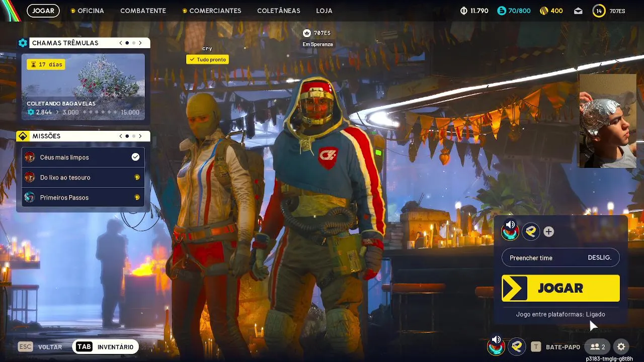Click the Tudo pronto ready status badge
The width and height of the screenshot is (644, 362).
pyautogui.click(x=207, y=59)
